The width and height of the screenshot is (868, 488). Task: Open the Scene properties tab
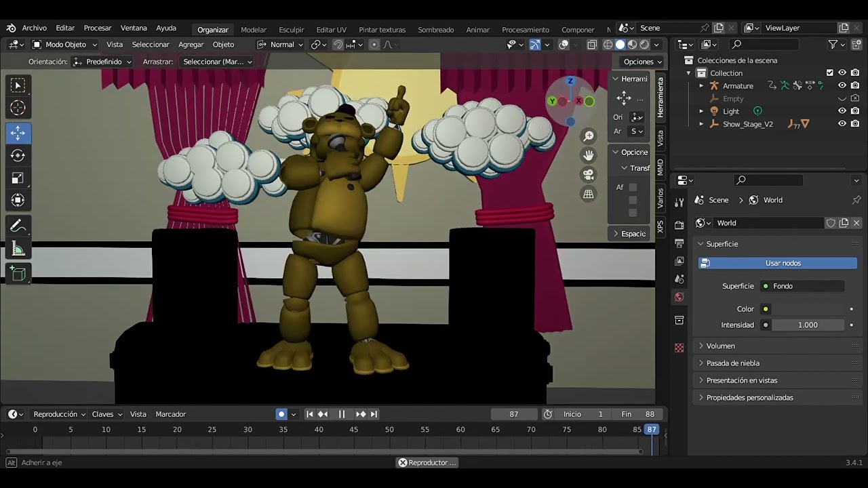679,279
